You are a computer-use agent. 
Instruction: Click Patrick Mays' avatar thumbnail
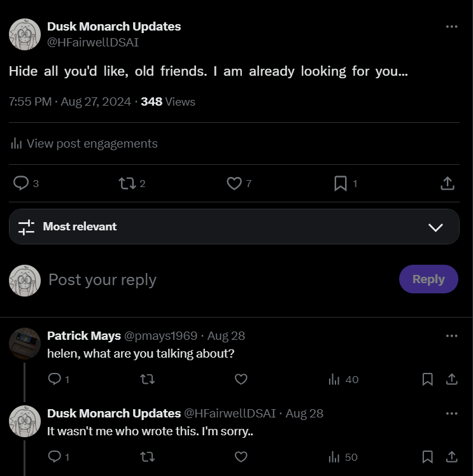[x=25, y=344]
